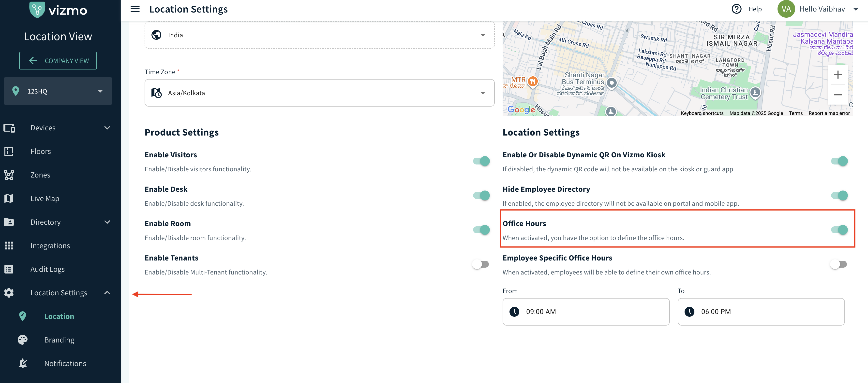
Task: Turn off the Enable Visitors switch
Action: click(481, 161)
